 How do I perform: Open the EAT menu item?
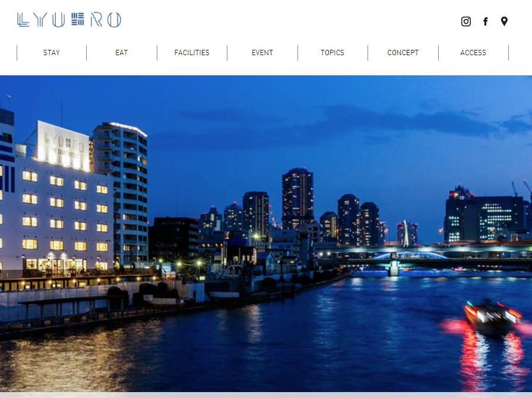coord(122,53)
